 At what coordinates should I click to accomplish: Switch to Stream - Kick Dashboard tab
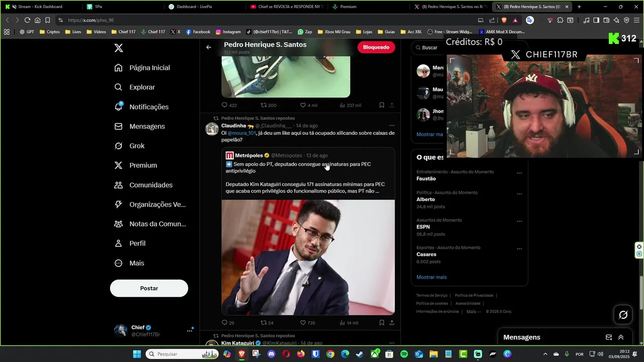(x=40, y=7)
